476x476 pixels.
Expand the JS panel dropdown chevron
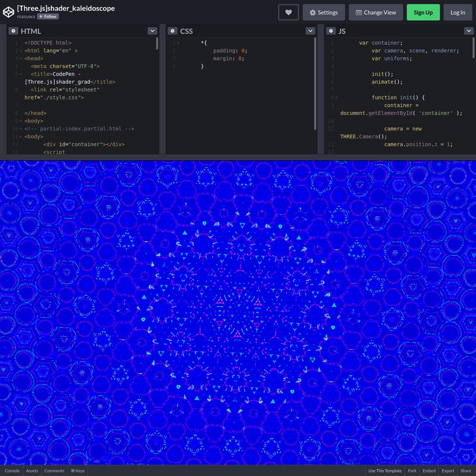(469, 31)
